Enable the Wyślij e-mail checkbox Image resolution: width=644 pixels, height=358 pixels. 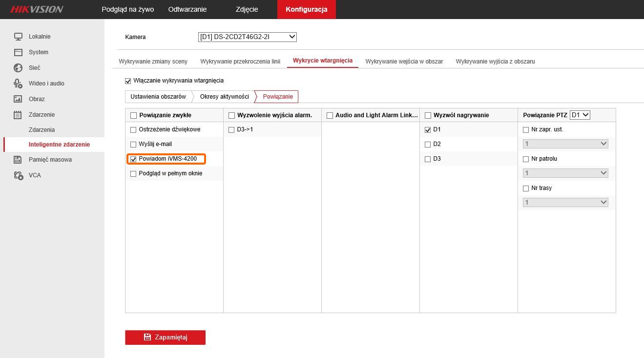click(x=133, y=145)
